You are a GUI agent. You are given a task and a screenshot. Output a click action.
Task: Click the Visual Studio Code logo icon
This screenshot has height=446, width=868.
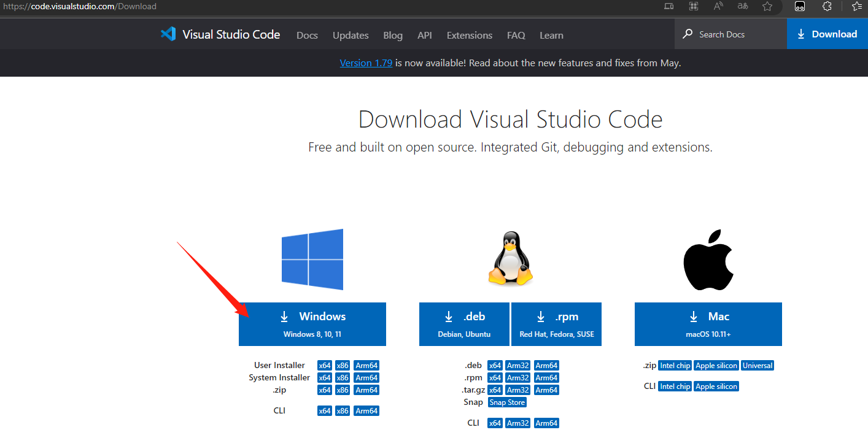168,34
